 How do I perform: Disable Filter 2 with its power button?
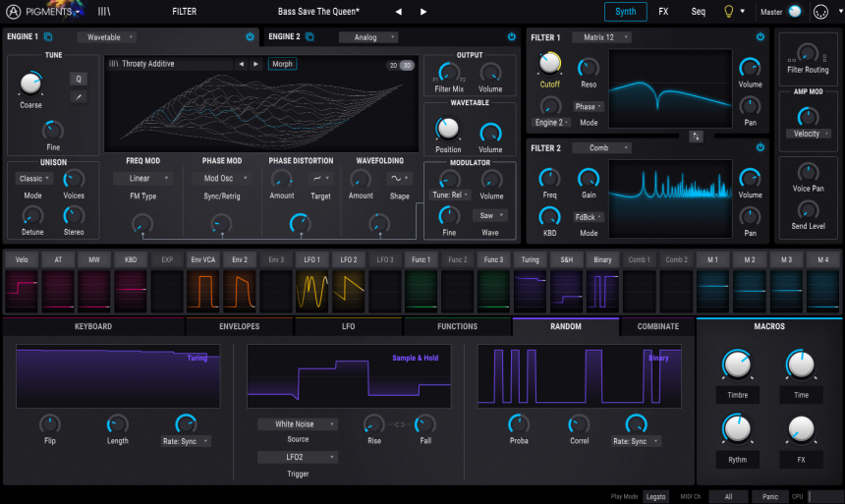point(760,147)
